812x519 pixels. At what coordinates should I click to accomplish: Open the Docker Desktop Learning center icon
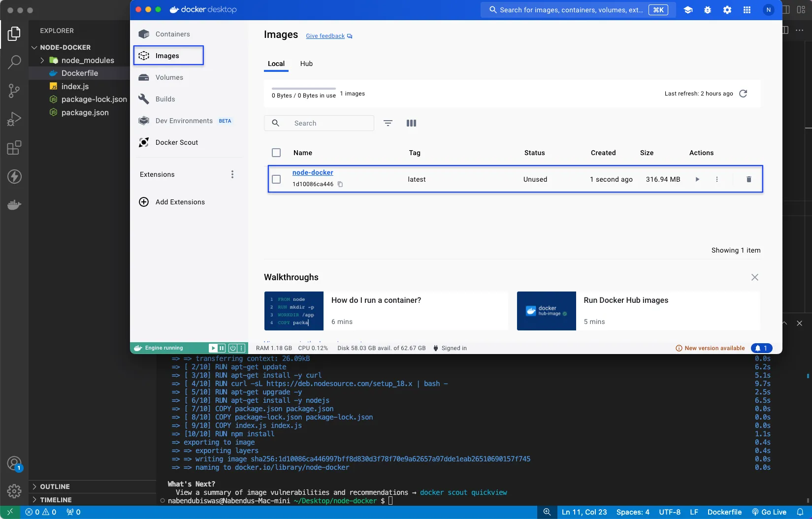click(688, 10)
